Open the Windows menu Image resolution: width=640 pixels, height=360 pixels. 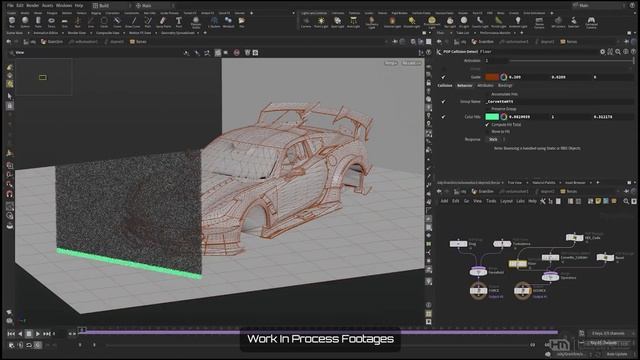click(x=64, y=6)
